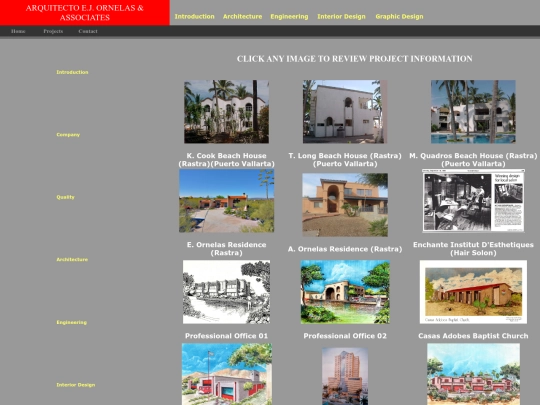Image resolution: width=540 pixels, height=405 pixels.
Task: Open the A. Ornelas Residence photo
Action: coord(345,205)
